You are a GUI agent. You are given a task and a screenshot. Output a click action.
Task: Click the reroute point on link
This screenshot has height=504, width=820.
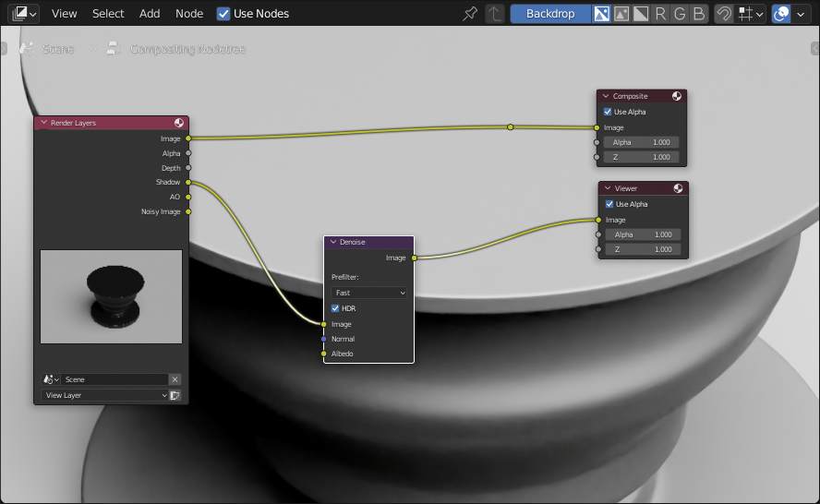click(x=511, y=127)
